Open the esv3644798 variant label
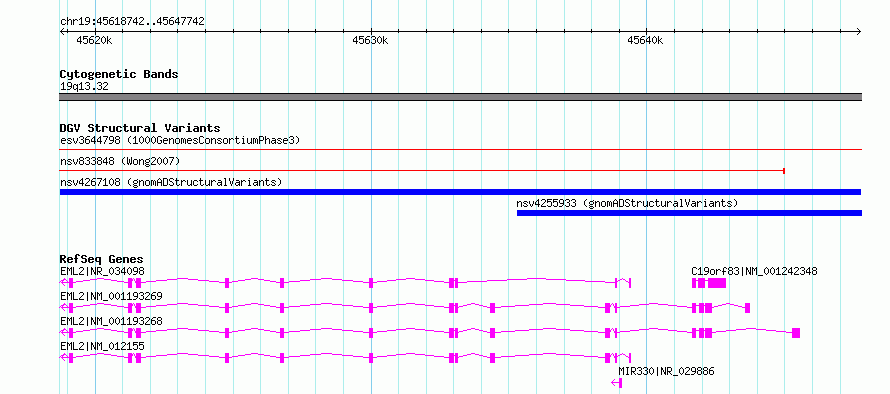Image resolution: width=890 pixels, height=394 pixels. [x=180, y=140]
